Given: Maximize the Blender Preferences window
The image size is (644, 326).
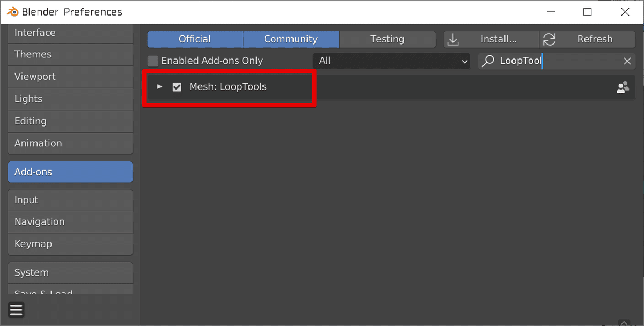Looking at the screenshot, I should tap(588, 12).
